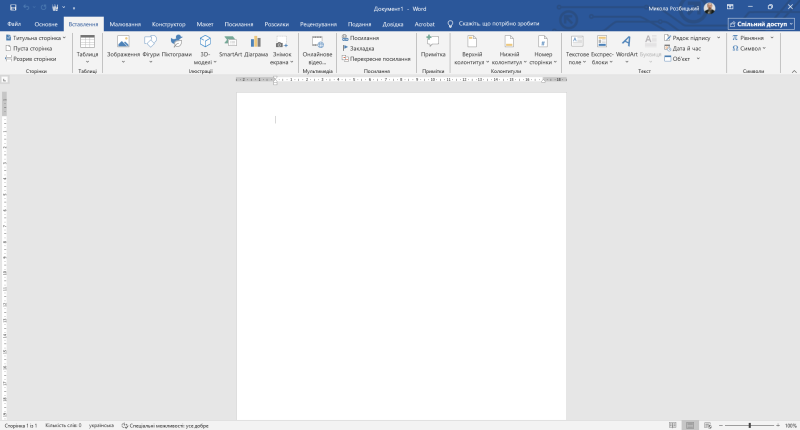800x430 pixels.
Task: Expand the Фігури shapes dropdown
Action: [x=151, y=61]
